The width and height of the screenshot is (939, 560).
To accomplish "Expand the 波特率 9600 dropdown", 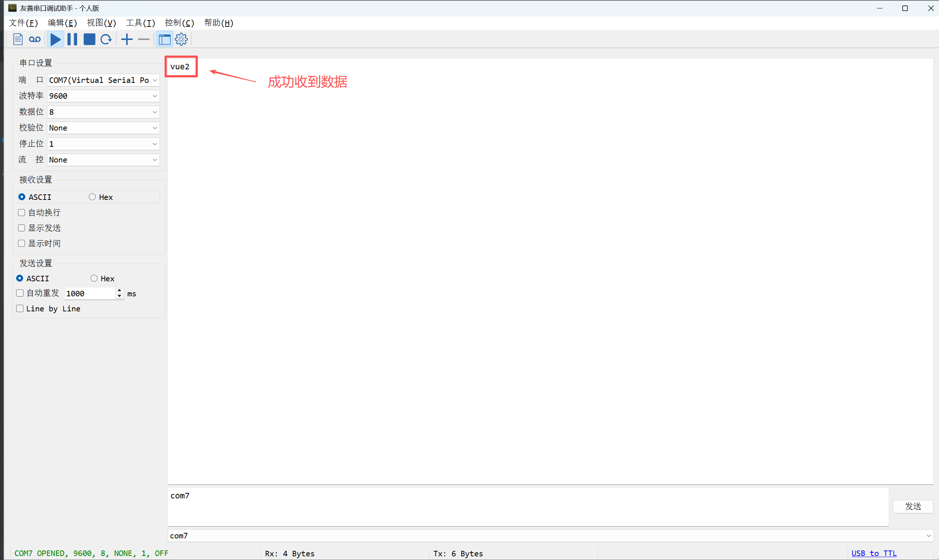I will click(103, 96).
